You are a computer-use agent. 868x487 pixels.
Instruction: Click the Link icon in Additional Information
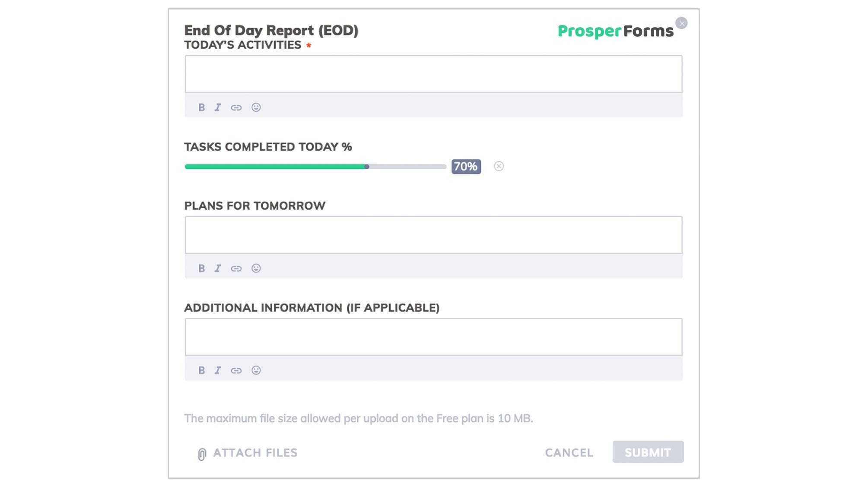coord(236,370)
